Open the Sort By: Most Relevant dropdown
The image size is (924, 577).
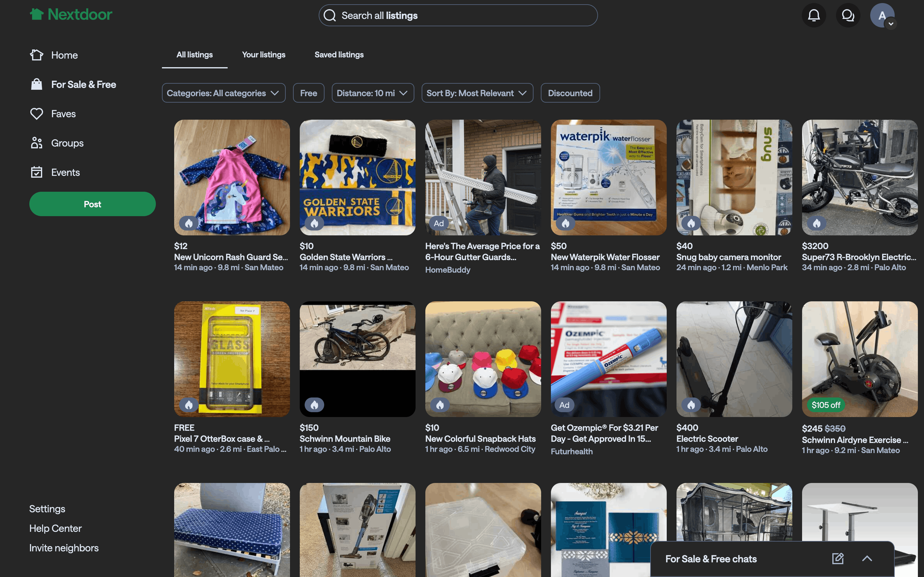click(x=477, y=93)
